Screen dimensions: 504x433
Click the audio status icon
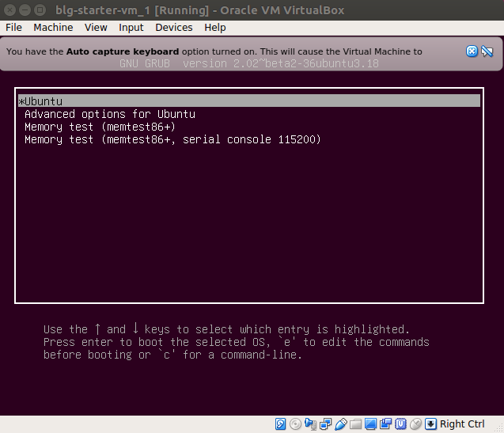click(x=310, y=424)
